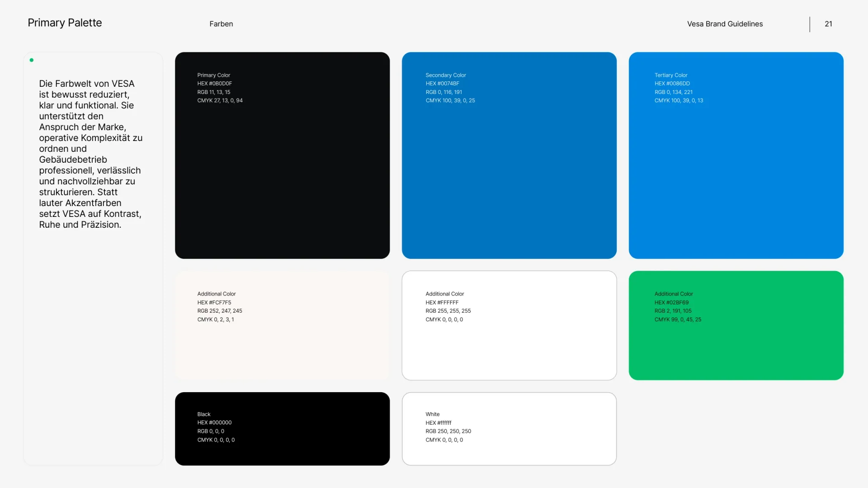Viewport: 868px width, 488px height.
Task: Click the text 'HEX #0086DD'
Action: [x=672, y=84]
